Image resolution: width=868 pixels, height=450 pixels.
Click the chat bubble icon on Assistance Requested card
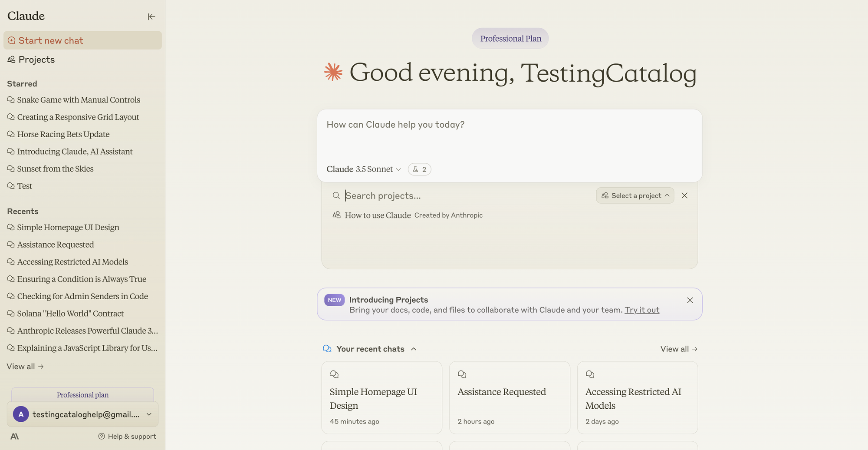462,374
